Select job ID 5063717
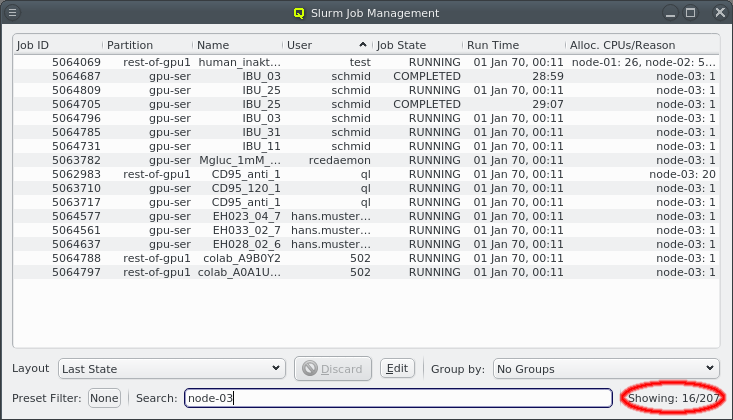Viewport: 733px width, 420px height. click(x=76, y=203)
